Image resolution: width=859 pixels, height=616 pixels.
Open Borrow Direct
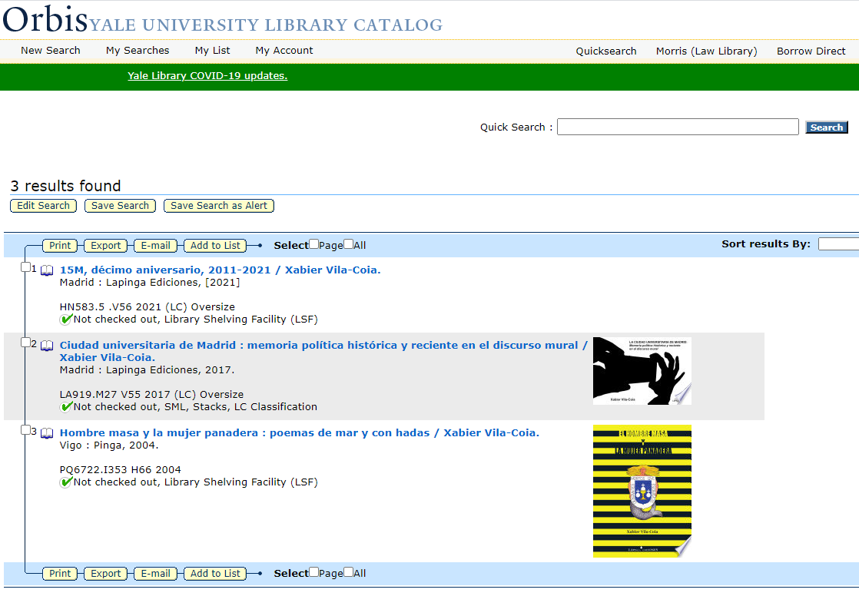pos(811,51)
